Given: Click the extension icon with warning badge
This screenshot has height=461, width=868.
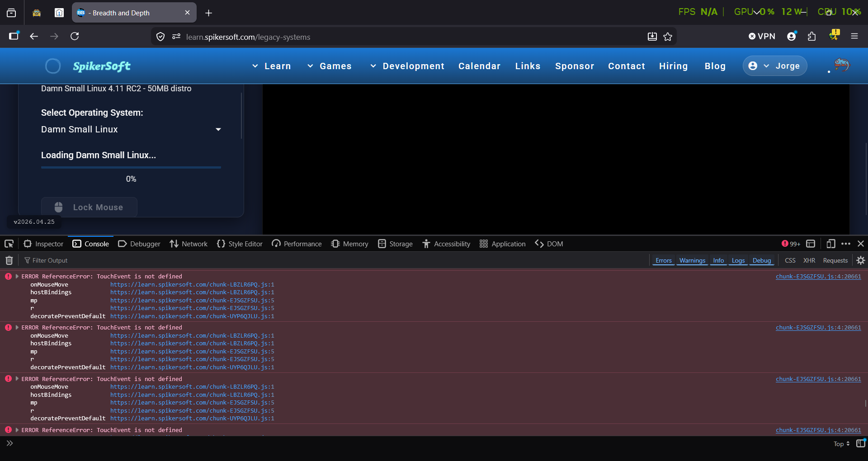Looking at the screenshot, I should point(834,35).
